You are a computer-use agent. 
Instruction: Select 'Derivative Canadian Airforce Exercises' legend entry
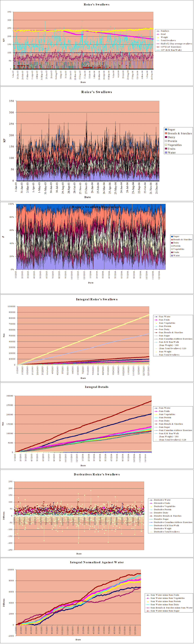pyautogui.click(x=173, y=522)
